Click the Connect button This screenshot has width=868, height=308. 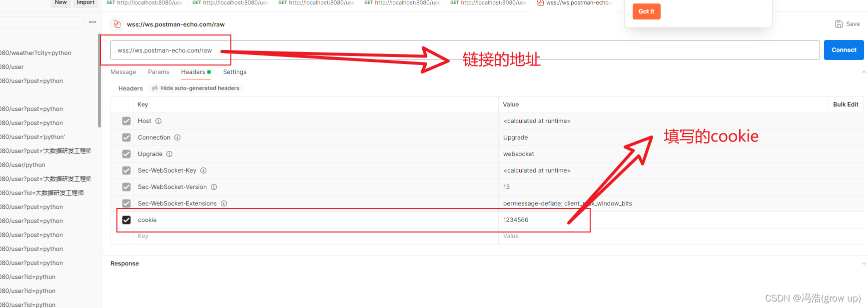[x=844, y=50]
